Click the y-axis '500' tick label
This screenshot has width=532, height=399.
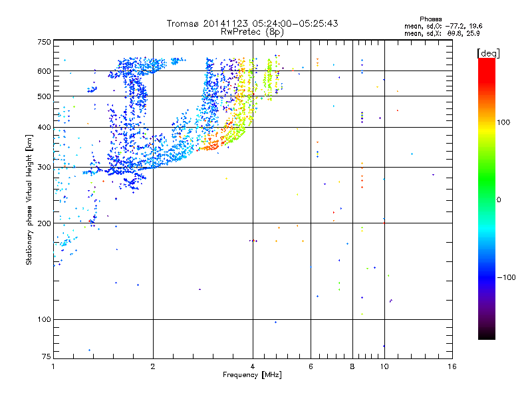[44, 96]
